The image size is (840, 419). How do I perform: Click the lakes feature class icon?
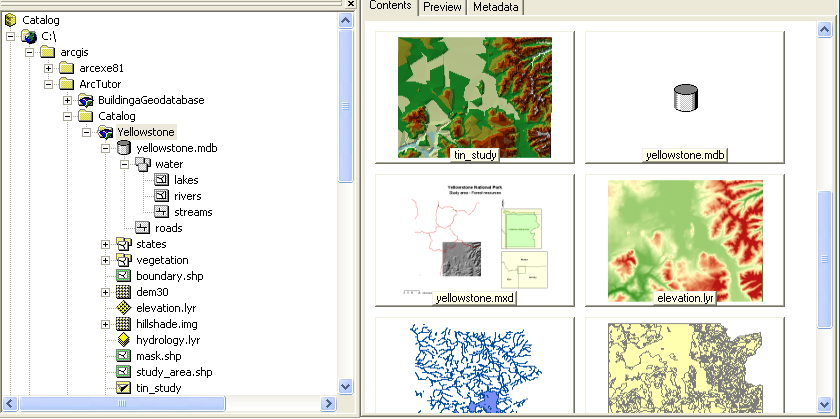pyautogui.click(x=162, y=180)
